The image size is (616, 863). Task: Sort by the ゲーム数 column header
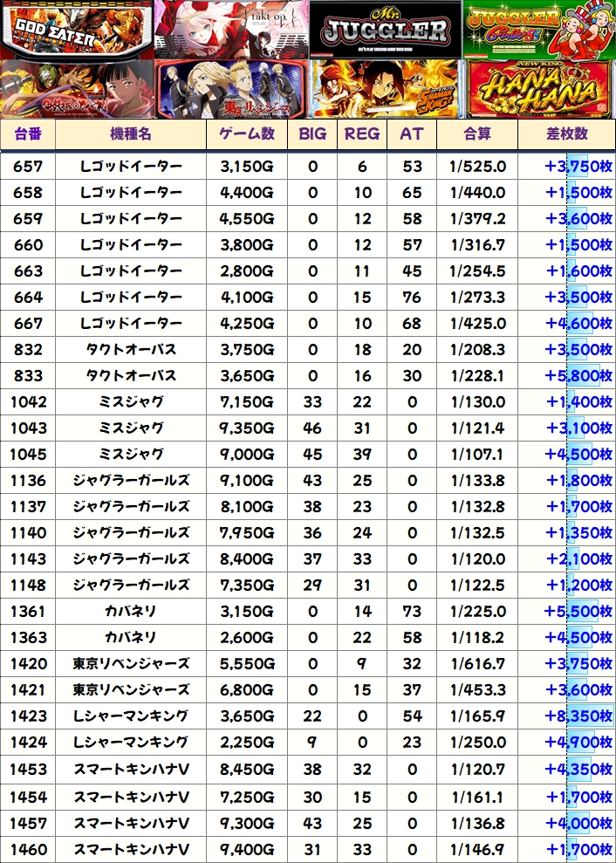point(247,135)
